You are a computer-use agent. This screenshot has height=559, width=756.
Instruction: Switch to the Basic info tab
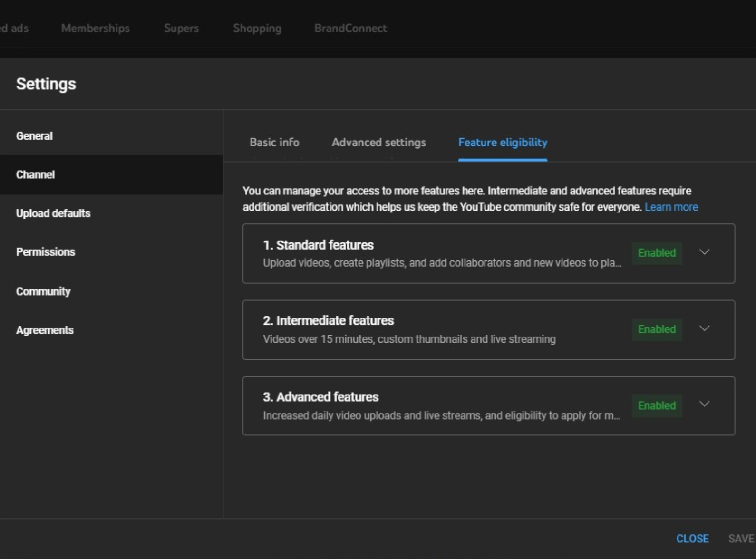[x=274, y=143]
